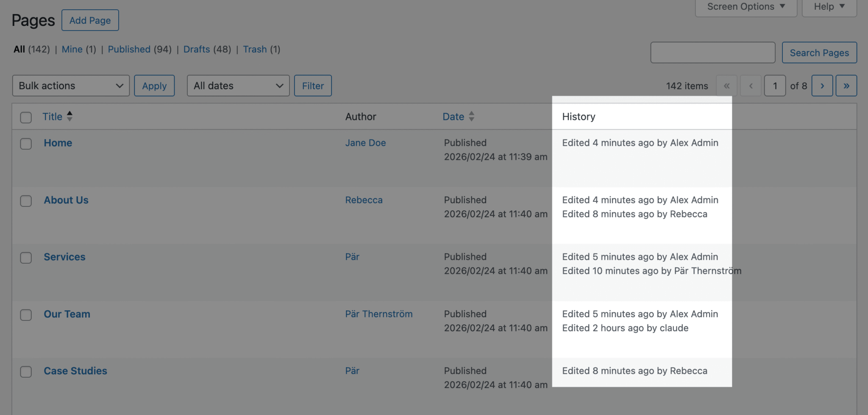Screen dimensions: 868x415
Task: Click the first page double-arrow button
Action: click(727, 86)
